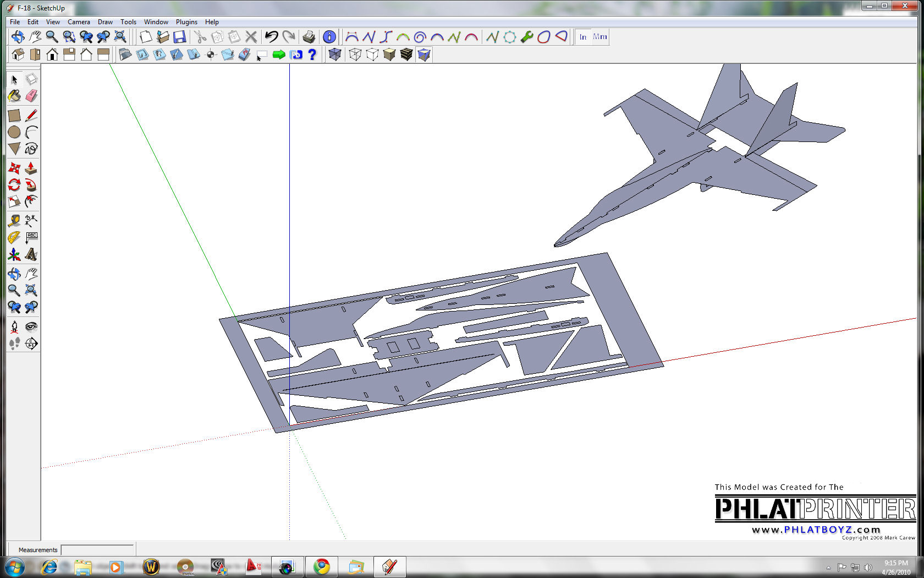The image size is (924, 578).
Task: Choose the Rotate tool
Action: click(14, 185)
